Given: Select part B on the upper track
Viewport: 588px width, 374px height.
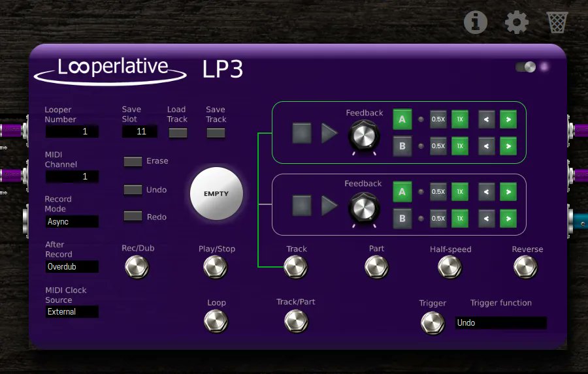Looking at the screenshot, I should point(402,146).
